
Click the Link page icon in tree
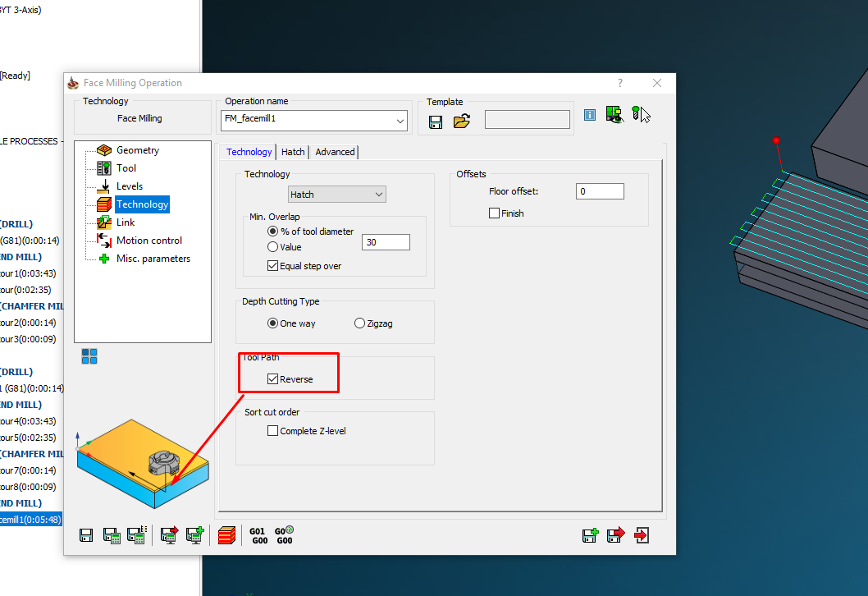click(x=104, y=222)
